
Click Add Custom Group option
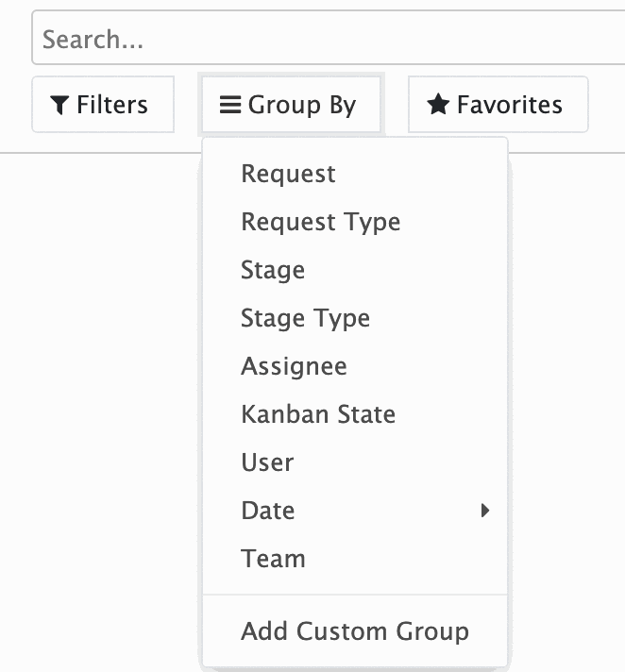pyautogui.click(x=355, y=631)
